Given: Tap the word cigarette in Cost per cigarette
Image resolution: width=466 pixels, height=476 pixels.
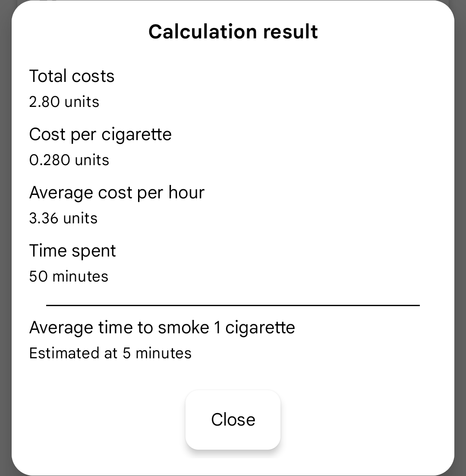Looking at the screenshot, I should [x=137, y=135].
